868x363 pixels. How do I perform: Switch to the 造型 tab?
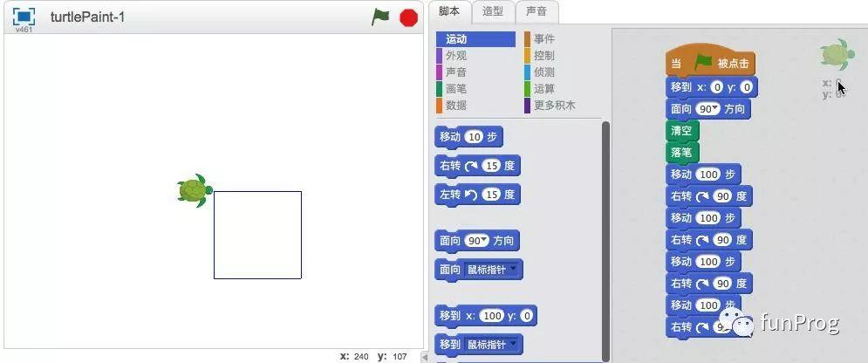click(x=493, y=11)
